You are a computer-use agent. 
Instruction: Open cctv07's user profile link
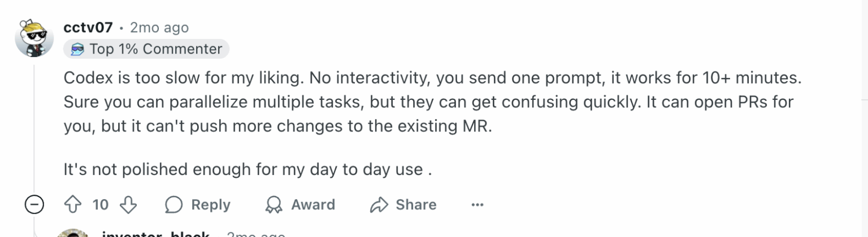88,27
